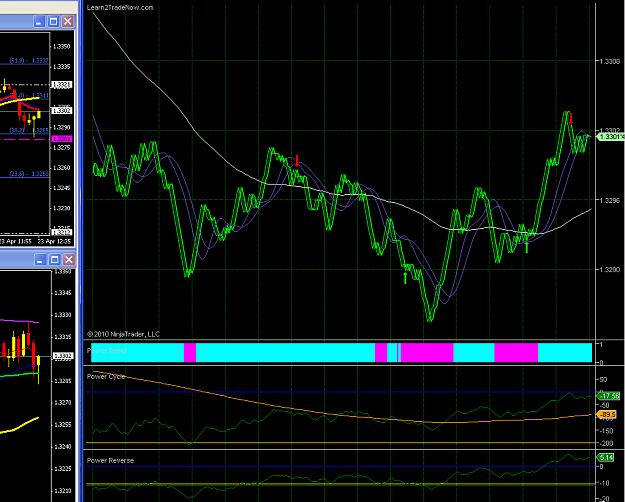
Task: Maximize the lower-left chart window
Action: (55, 260)
